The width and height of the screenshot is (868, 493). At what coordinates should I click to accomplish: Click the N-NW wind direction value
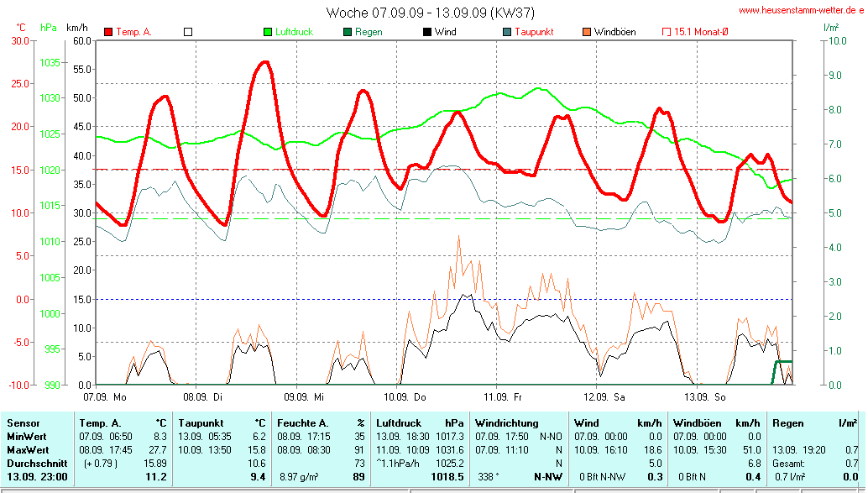click(x=550, y=477)
